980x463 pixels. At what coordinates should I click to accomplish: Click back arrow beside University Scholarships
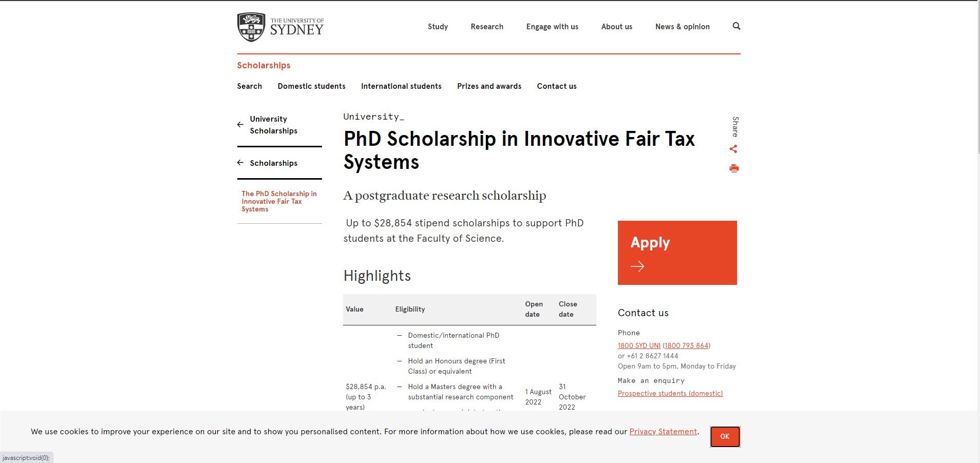pyautogui.click(x=240, y=125)
